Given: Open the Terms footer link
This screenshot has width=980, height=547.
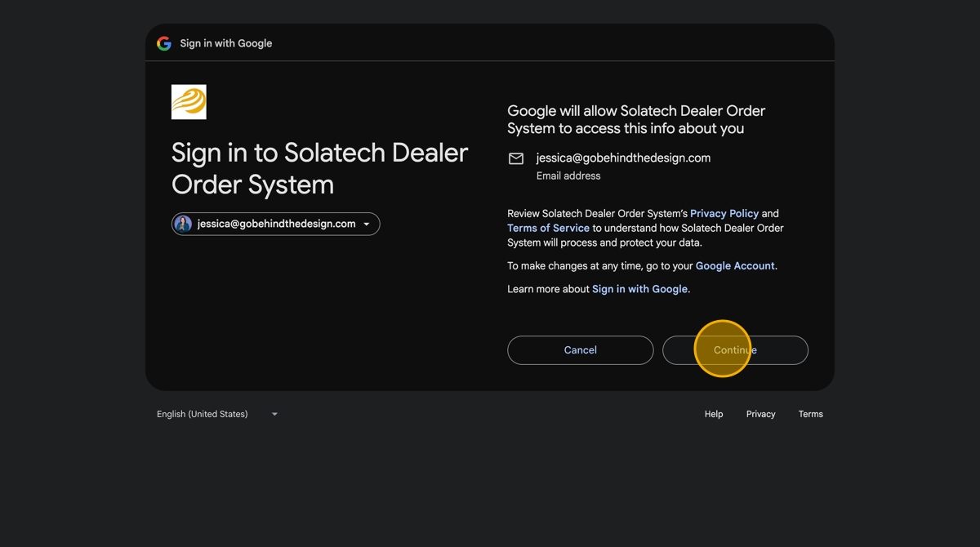Looking at the screenshot, I should pos(811,414).
